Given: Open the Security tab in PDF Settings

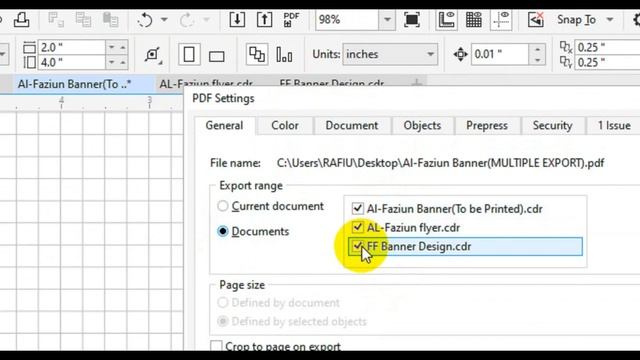Looking at the screenshot, I should pyautogui.click(x=552, y=126).
